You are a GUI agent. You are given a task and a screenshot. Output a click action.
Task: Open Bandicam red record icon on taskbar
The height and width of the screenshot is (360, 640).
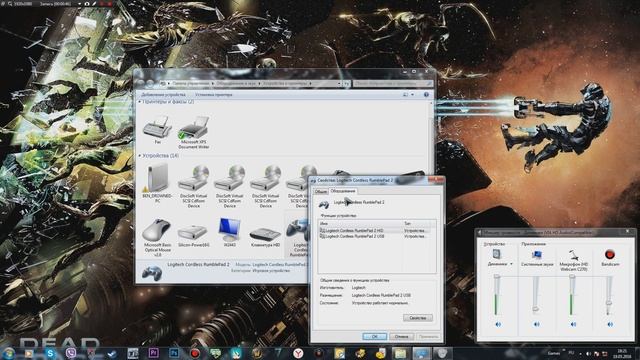pyautogui.click(x=195, y=353)
